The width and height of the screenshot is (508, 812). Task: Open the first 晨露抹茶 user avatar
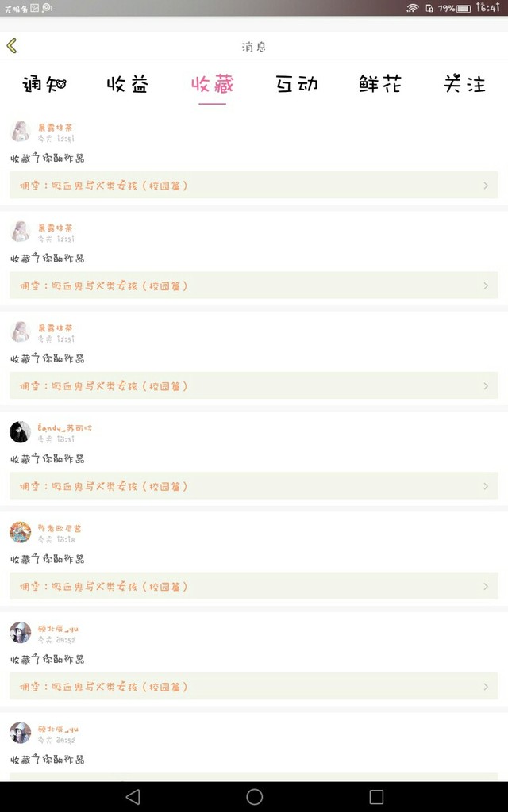pos(20,131)
